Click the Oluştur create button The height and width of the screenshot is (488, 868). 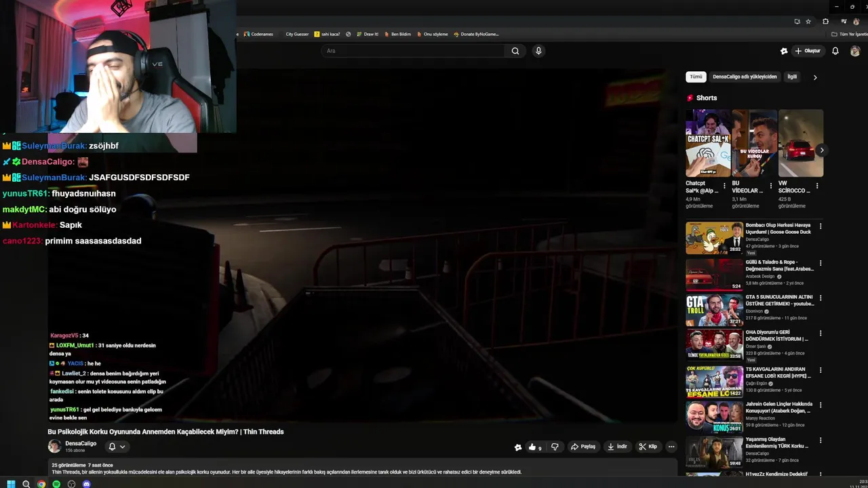pos(808,51)
